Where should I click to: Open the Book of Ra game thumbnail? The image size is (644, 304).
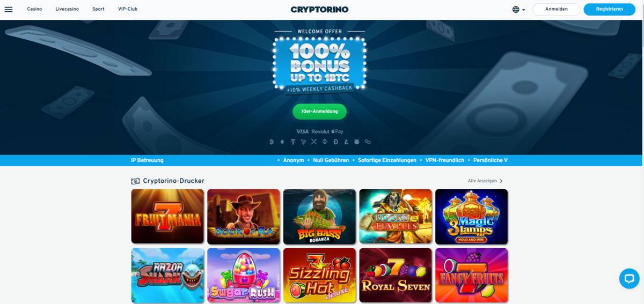tap(244, 216)
